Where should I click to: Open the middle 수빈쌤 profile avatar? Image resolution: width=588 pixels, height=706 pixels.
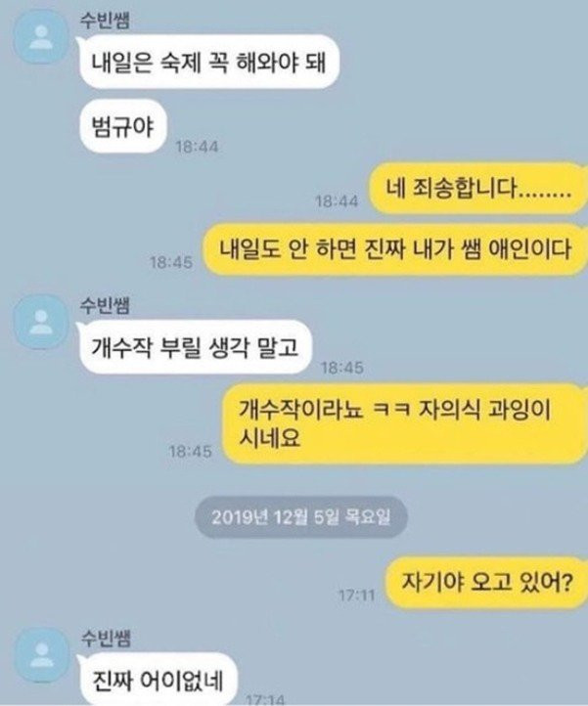(x=41, y=322)
